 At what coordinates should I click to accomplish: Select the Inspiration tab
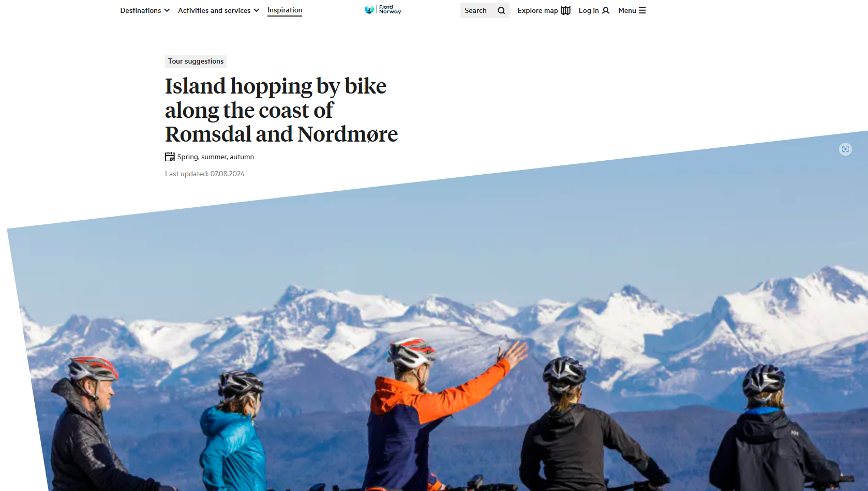[x=285, y=10]
